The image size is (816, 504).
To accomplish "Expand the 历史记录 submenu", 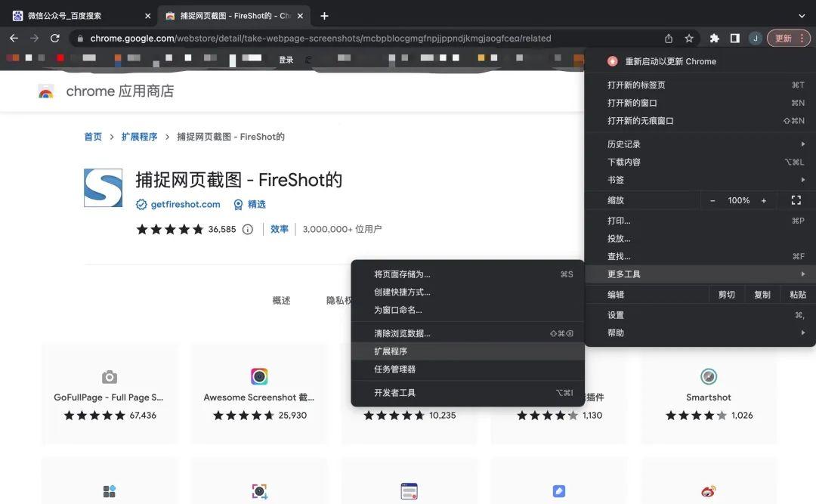I will click(700, 144).
